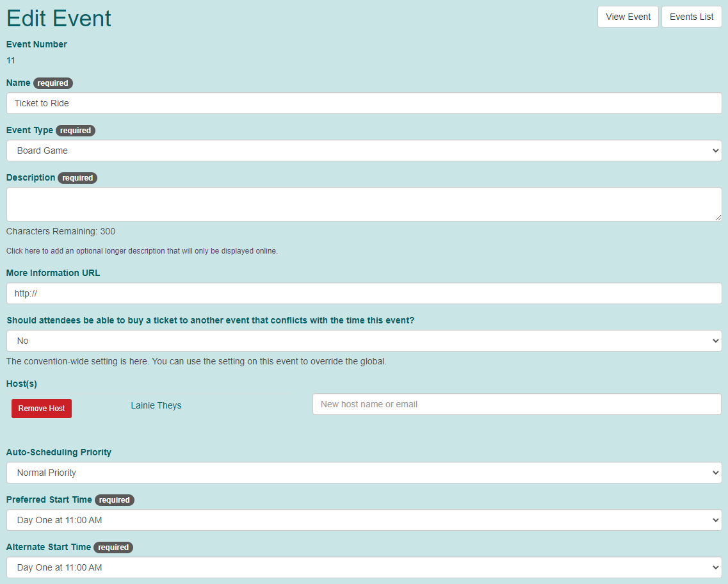The image size is (728, 584).
Task: Click the Description label
Action: point(31,177)
